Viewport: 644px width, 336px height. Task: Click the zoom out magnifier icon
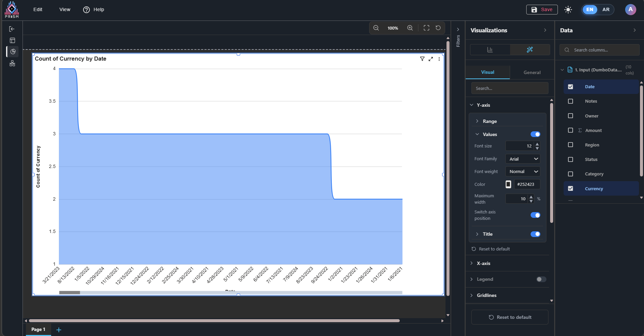point(376,28)
